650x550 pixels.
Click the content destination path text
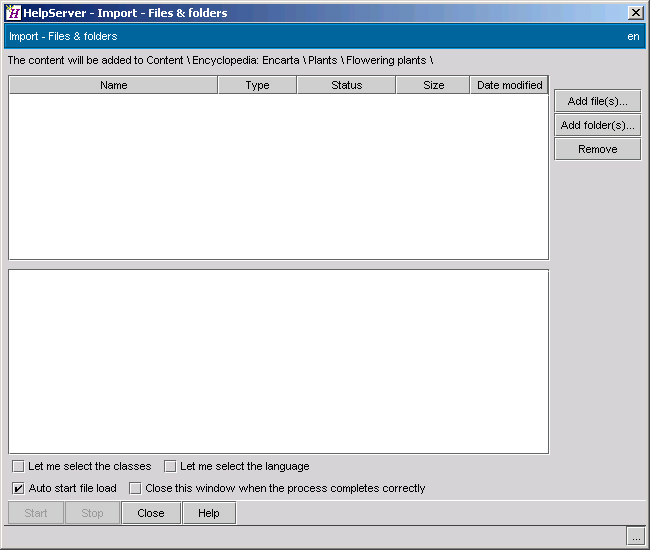tap(221, 61)
